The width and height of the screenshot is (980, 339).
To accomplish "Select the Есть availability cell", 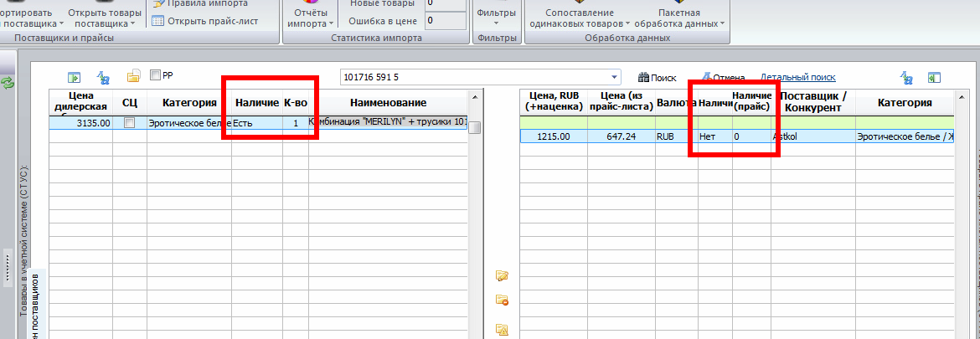I will pyautogui.click(x=257, y=124).
